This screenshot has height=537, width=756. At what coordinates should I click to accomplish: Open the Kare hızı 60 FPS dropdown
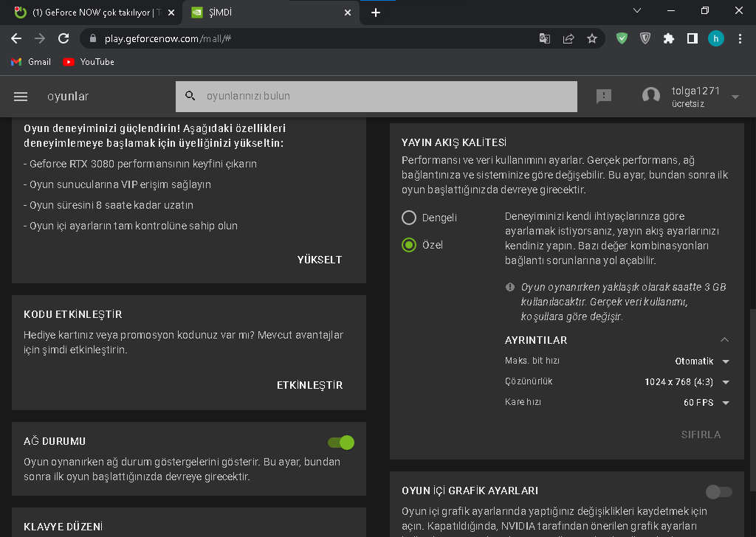[707, 403]
